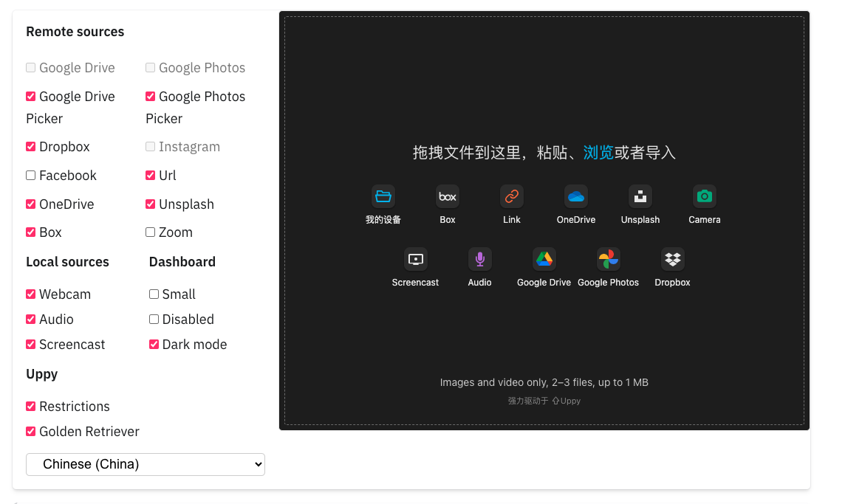Disable the Webcam local source

point(31,294)
